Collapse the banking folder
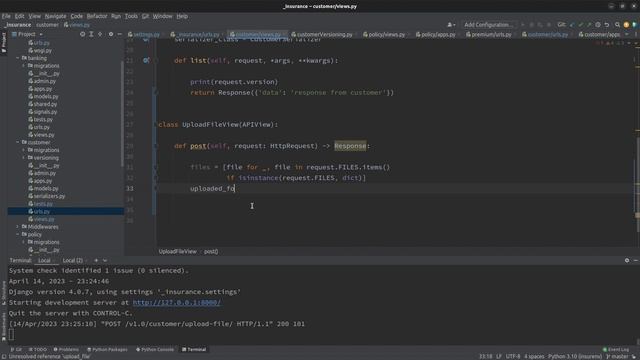The width and height of the screenshot is (640, 360). click(x=18, y=58)
